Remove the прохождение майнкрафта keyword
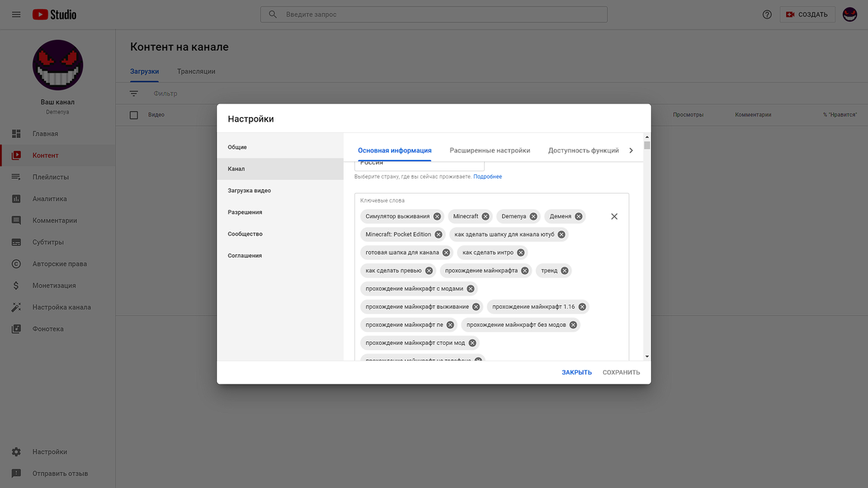868x488 pixels. coord(525,270)
